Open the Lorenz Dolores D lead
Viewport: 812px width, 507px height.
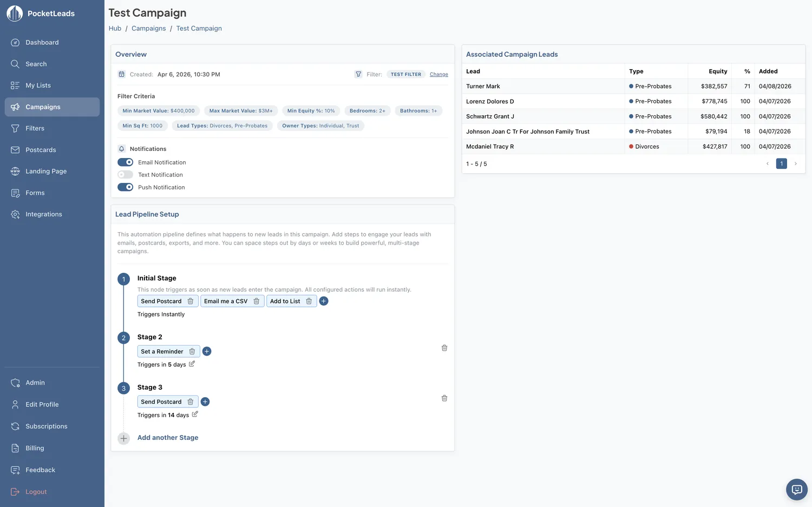[x=633, y=101]
